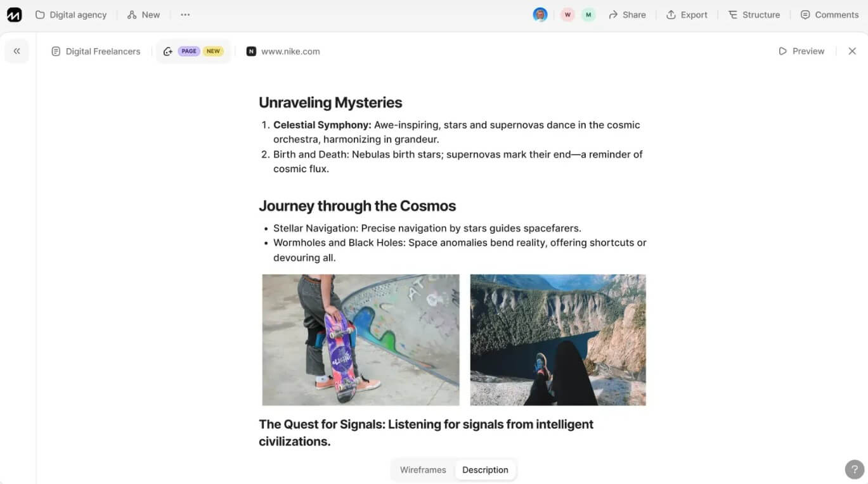868x484 pixels.
Task: Open the Structure view
Action: pyautogui.click(x=754, y=15)
